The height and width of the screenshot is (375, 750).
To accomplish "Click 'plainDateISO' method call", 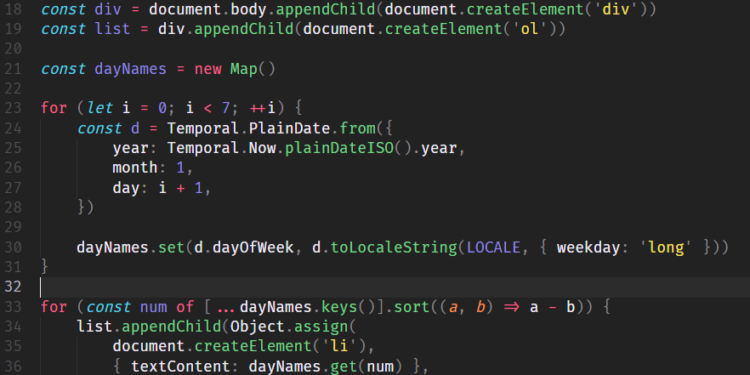I will tap(339, 148).
